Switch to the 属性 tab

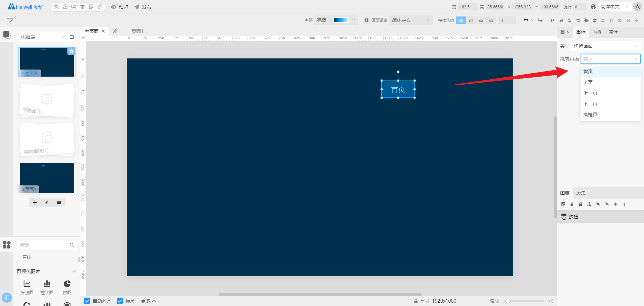pos(613,32)
